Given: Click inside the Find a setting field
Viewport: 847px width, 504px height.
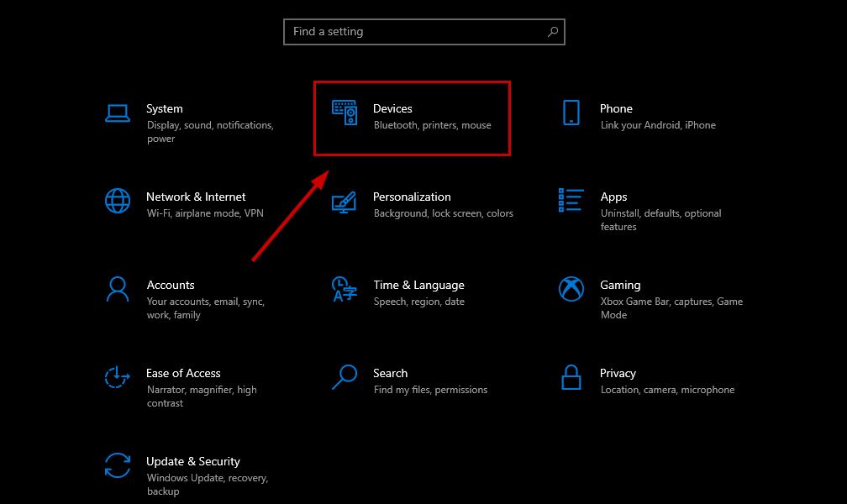Looking at the screenshot, I should pos(412,32).
